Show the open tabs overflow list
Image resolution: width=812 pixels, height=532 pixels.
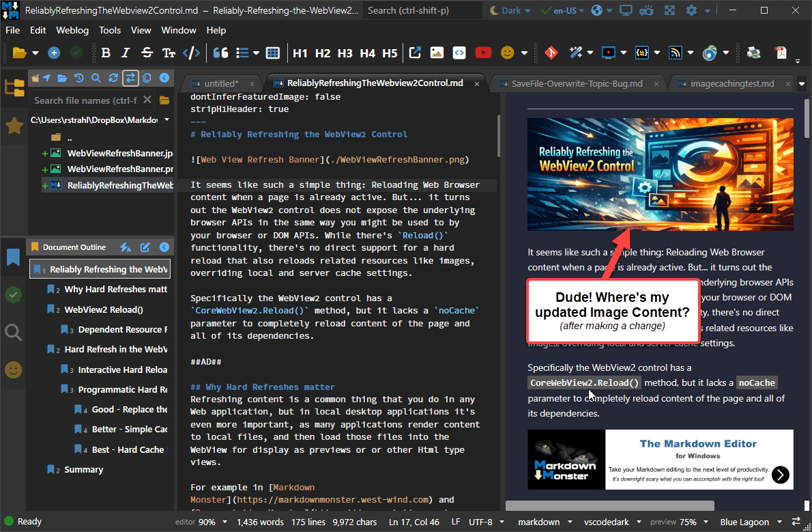pyautogui.click(x=802, y=83)
